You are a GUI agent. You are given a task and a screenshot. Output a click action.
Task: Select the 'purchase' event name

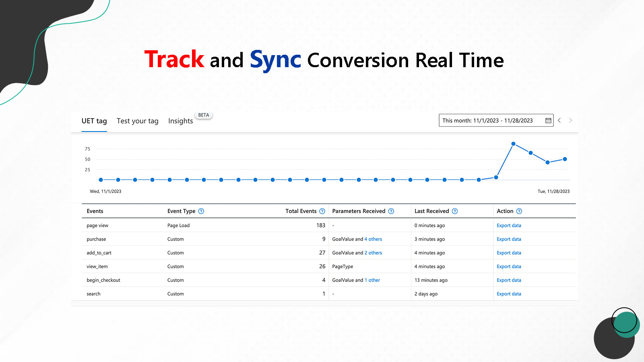pyautogui.click(x=96, y=239)
